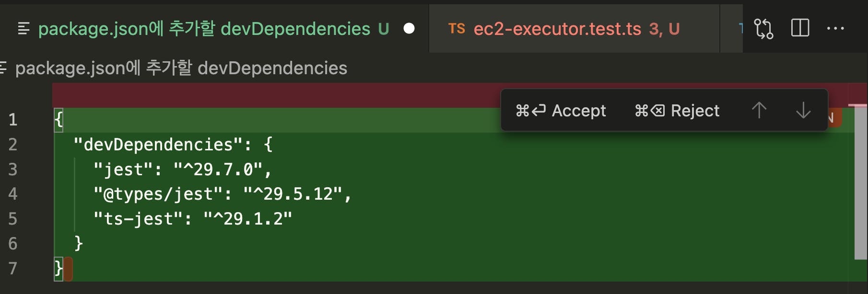Click the compare changes icon
The image size is (868, 294).
(x=763, y=29)
